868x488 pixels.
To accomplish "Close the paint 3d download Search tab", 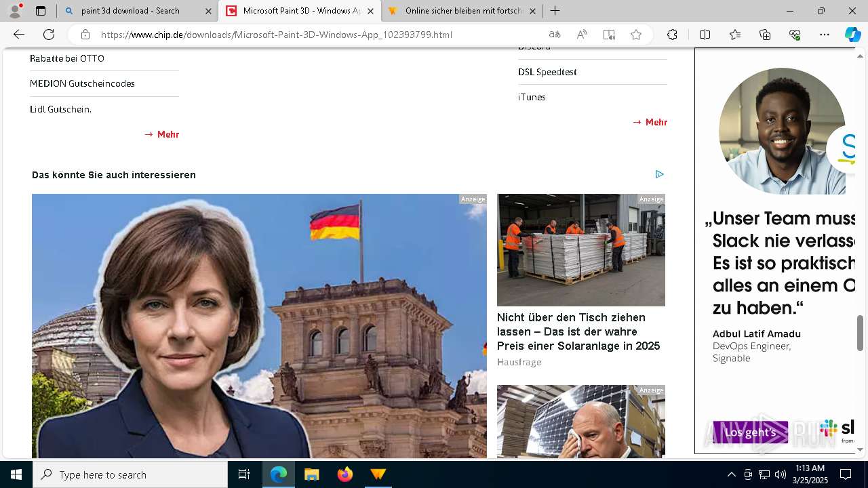I will 208,11.
